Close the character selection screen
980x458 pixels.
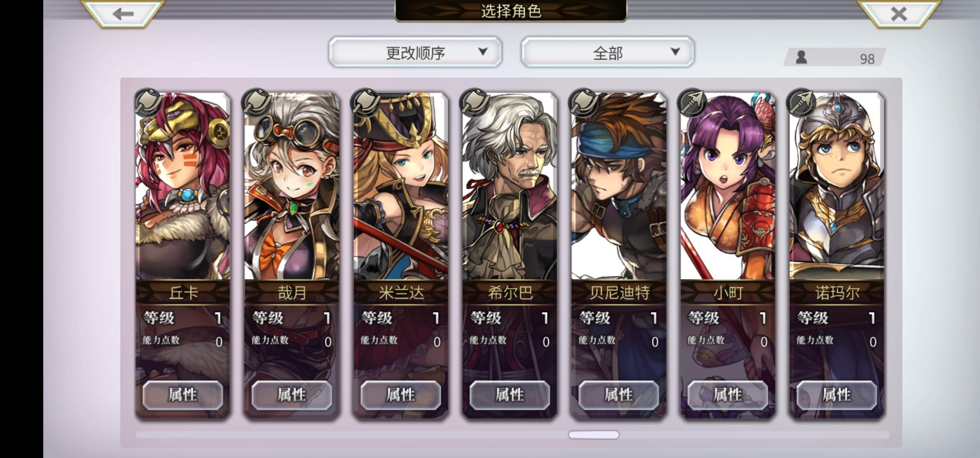[x=898, y=14]
